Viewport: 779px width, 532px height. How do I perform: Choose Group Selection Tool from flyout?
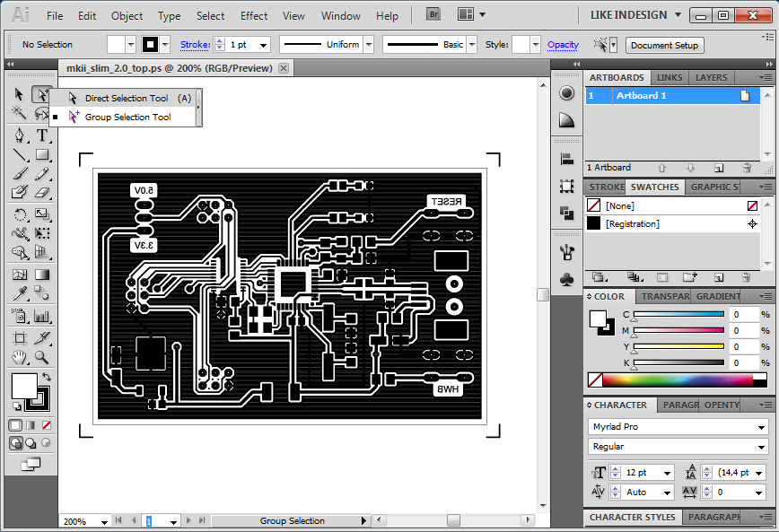coord(127,118)
